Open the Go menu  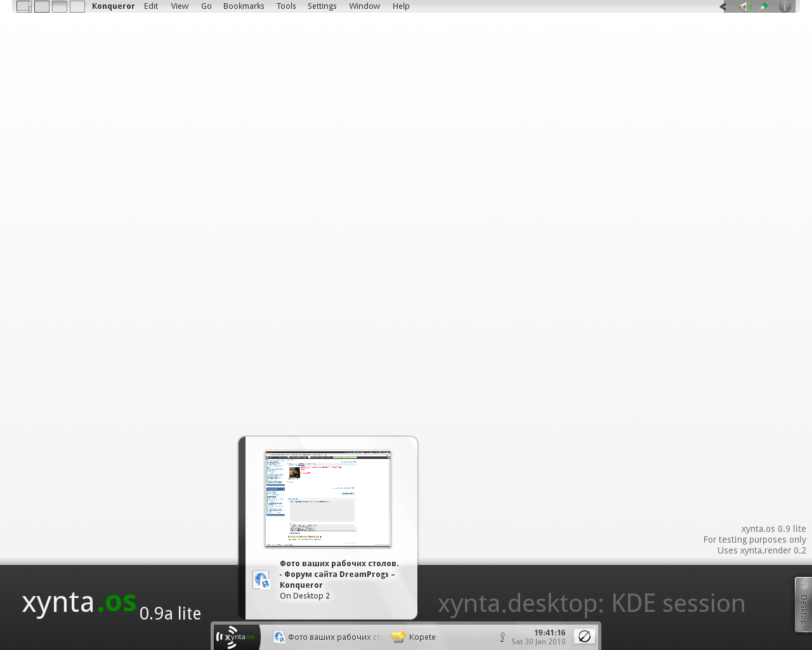206,6
